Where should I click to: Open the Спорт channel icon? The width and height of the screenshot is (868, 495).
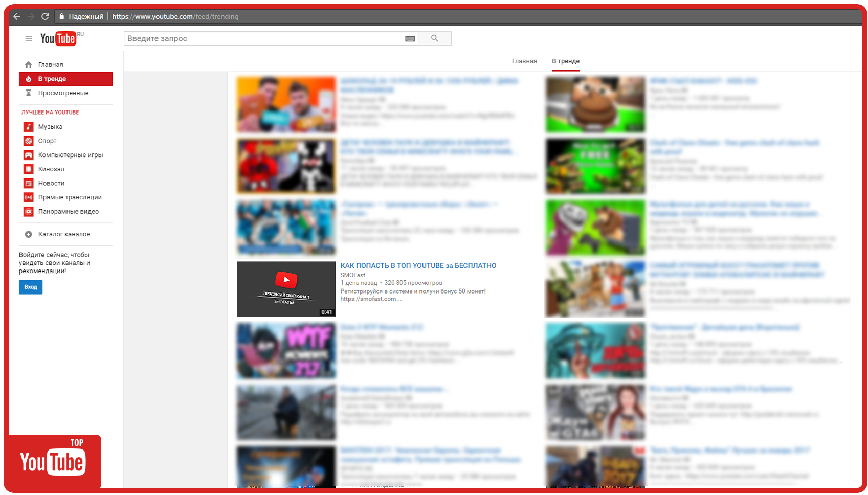tap(29, 141)
